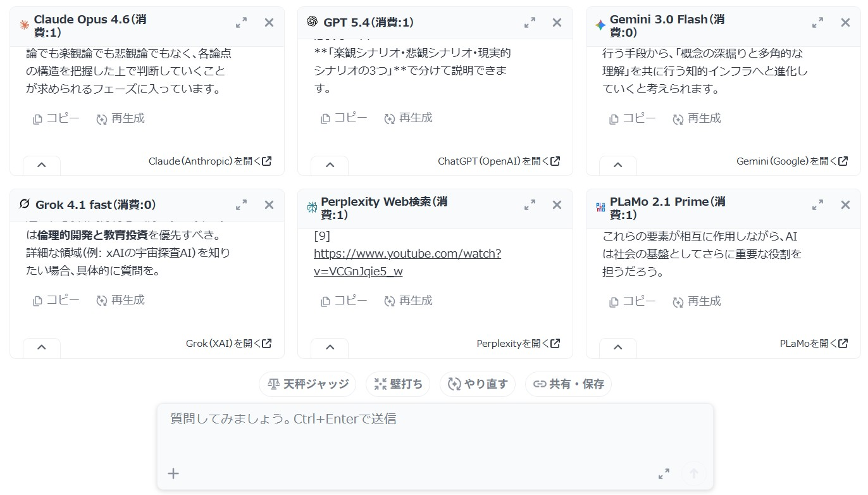The width and height of the screenshot is (868, 495).
Task: Expand the Grok 4.1 fast panel fullscreen
Action: [241, 205]
